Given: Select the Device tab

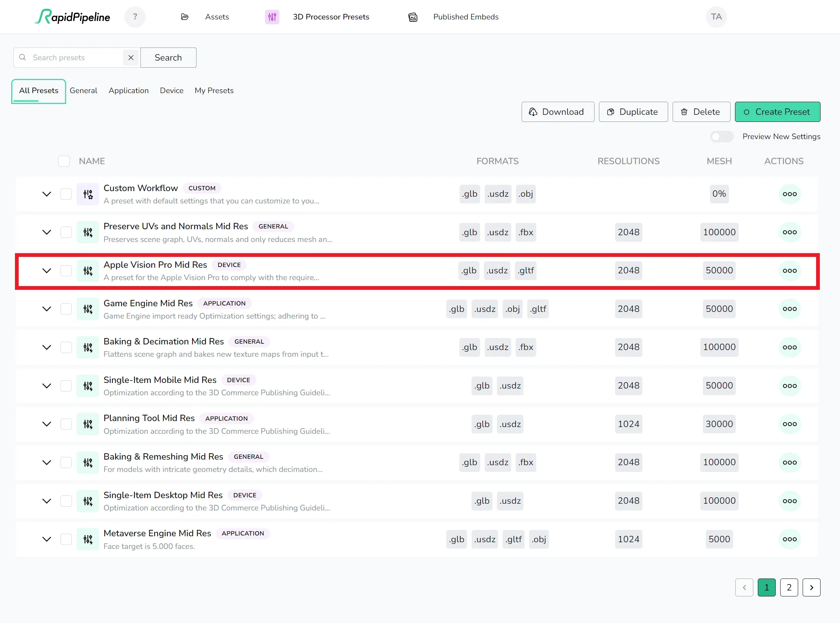Looking at the screenshot, I should tap(171, 90).
